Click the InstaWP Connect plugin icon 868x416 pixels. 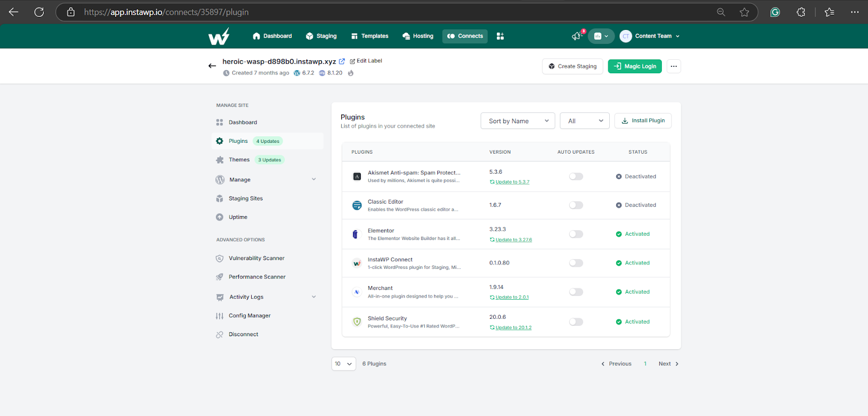(x=357, y=263)
